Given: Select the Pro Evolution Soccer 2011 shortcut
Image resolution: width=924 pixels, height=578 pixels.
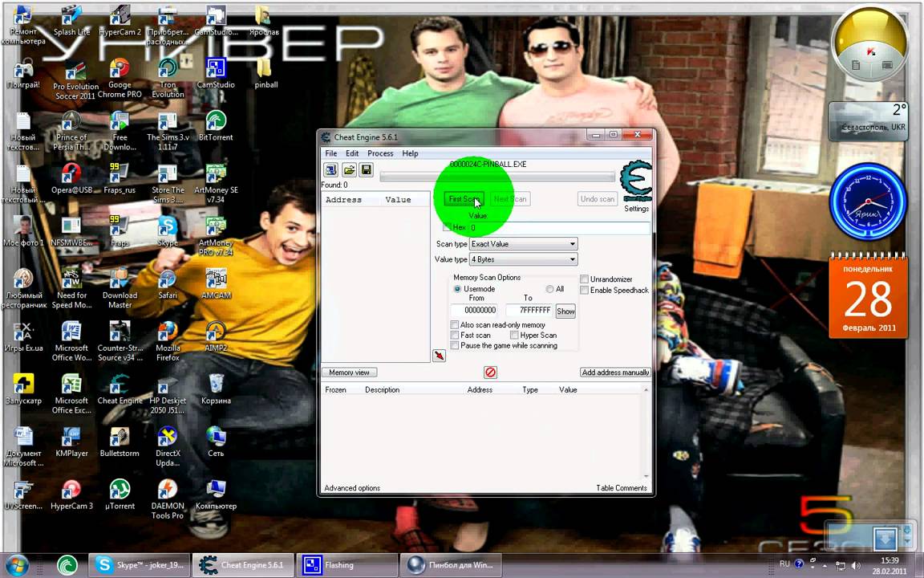Looking at the screenshot, I should coord(75,79).
